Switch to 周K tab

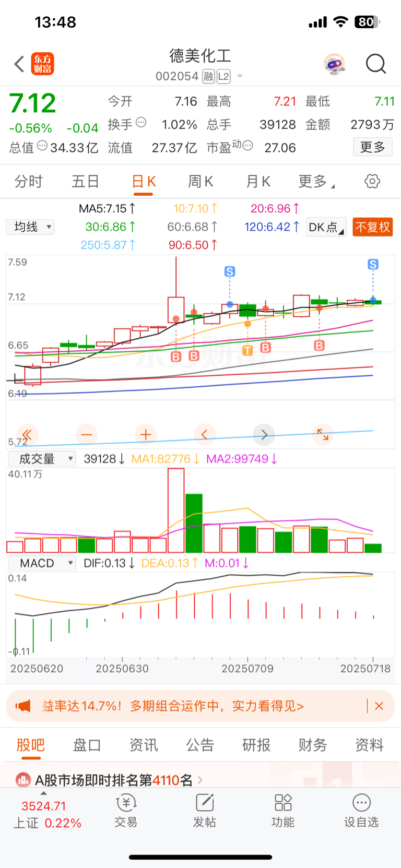point(200,181)
